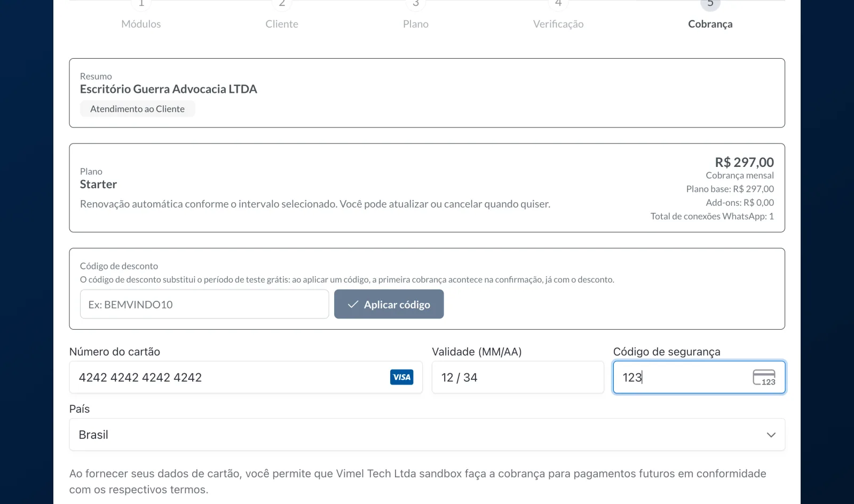Go to the Plano step
Image resolution: width=854 pixels, height=504 pixels.
[x=416, y=24]
